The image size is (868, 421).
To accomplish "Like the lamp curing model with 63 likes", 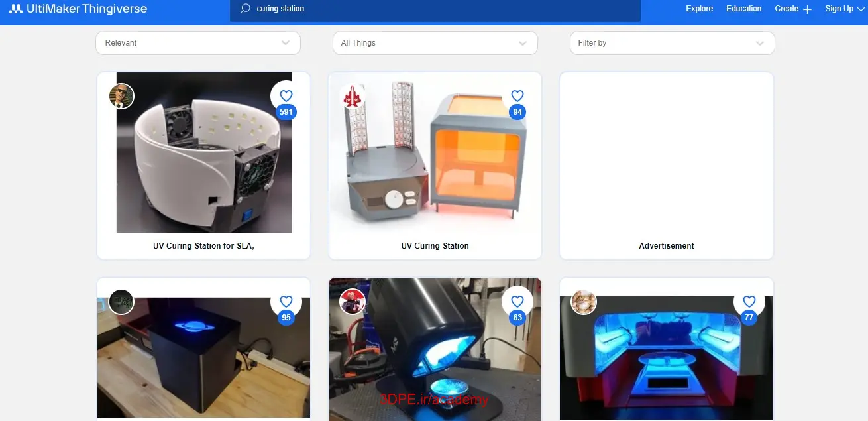I will click(x=517, y=301).
